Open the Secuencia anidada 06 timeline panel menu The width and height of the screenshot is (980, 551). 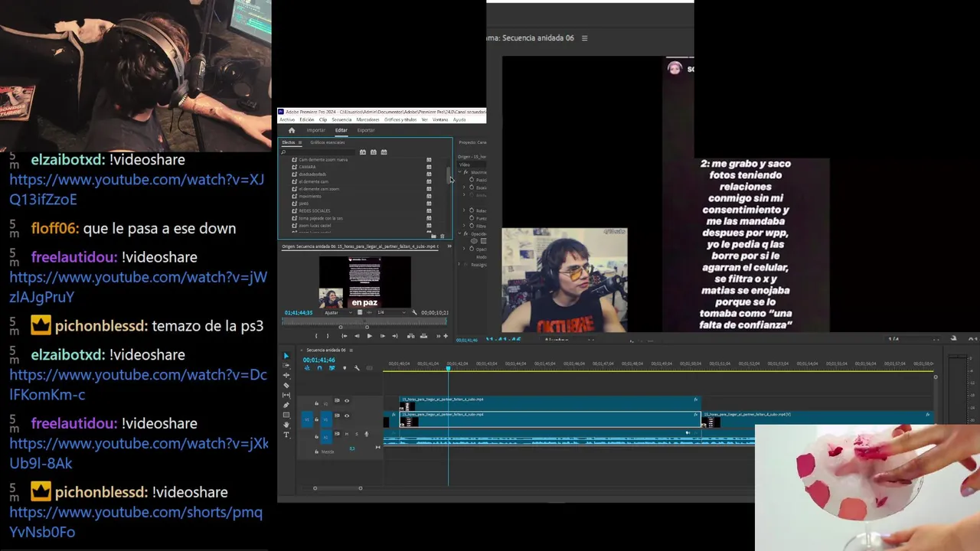tap(351, 350)
